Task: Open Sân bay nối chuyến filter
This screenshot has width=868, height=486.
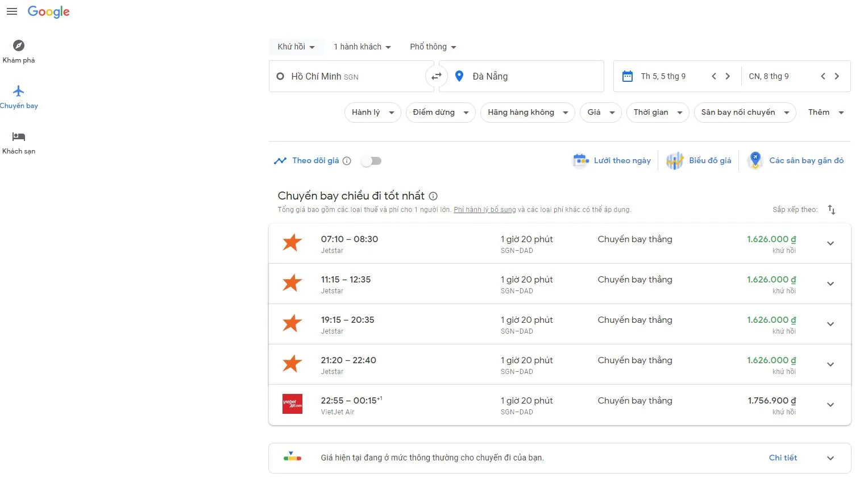Action: pyautogui.click(x=745, y=113)
